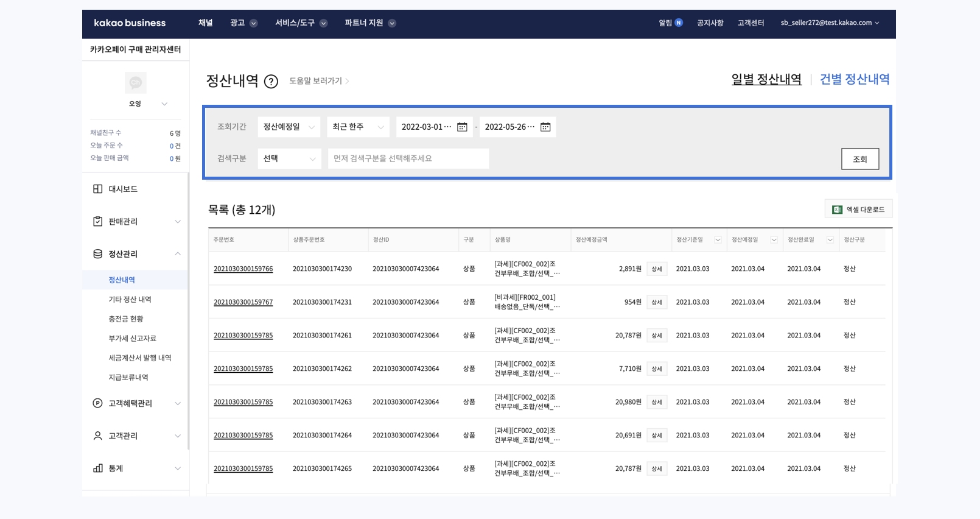
Task: Select 세금계산서 발행 내역 in sidebar
Action: pyautogui.click(x=140, y=358)
